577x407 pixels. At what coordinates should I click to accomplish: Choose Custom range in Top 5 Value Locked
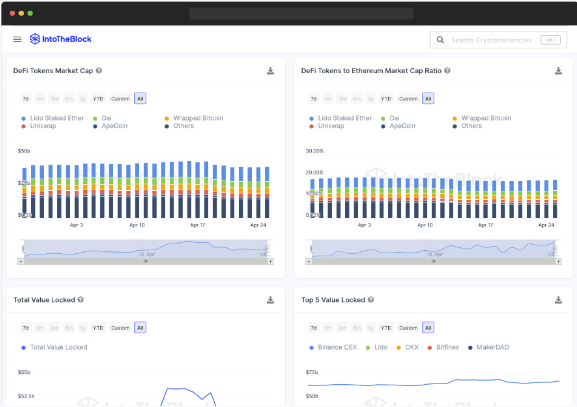coord(408,328)
